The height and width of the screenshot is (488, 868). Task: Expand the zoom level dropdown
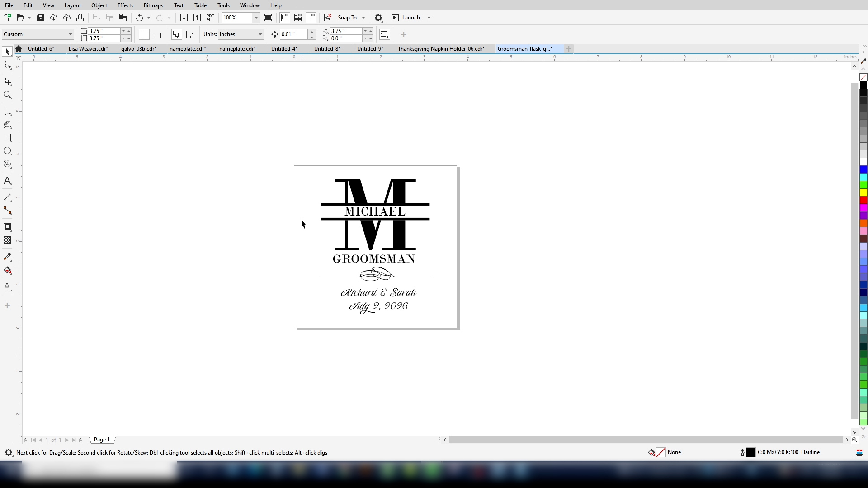pos(256,18)
